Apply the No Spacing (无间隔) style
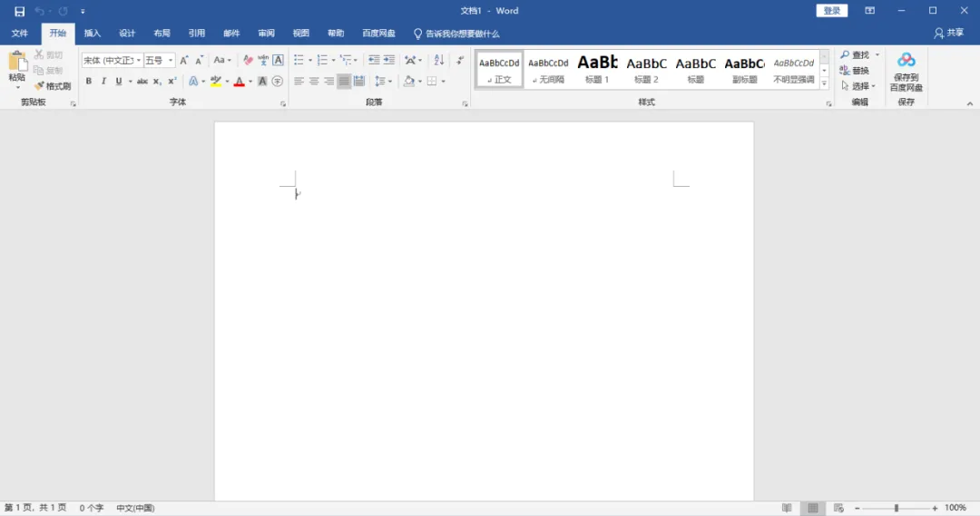Viewport: 980px width, 516px height. [x=548, y=69]
